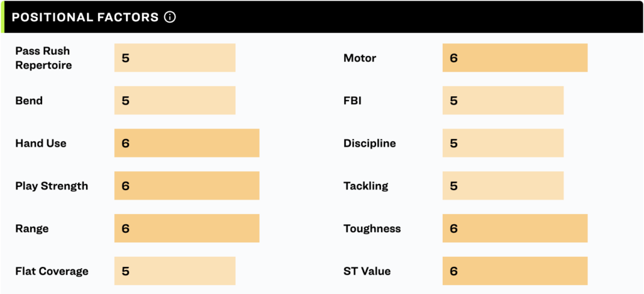Click the Play Strength score bar
The image size is (644, 294).
[x=187, y=186]
